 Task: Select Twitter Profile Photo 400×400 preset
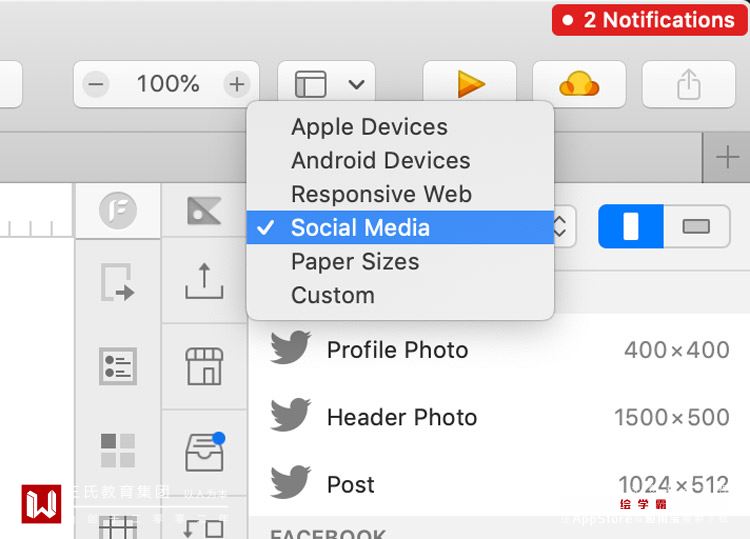coord(498,350)
